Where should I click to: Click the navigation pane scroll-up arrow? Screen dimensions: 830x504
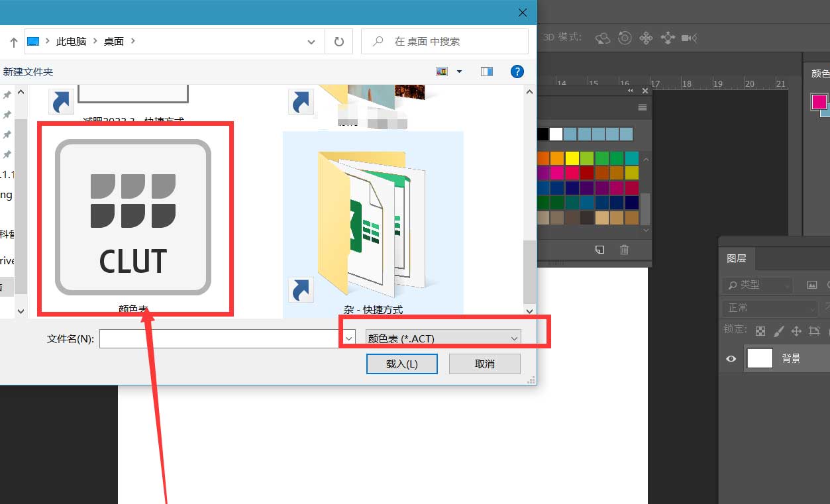pos(21,92)
